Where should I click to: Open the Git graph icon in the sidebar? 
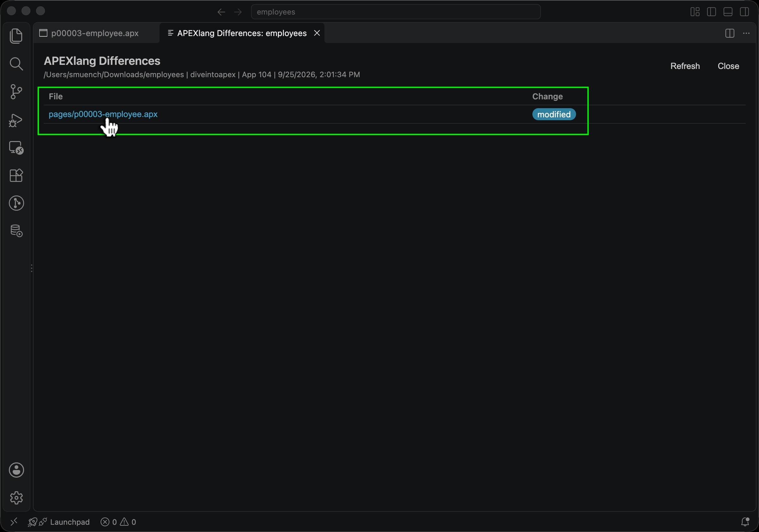tap(16, 203)
